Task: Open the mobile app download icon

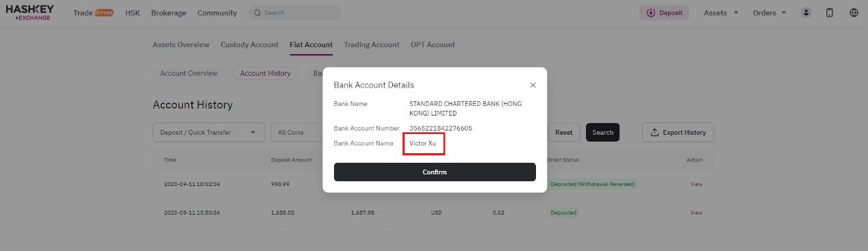Action: 830,12
